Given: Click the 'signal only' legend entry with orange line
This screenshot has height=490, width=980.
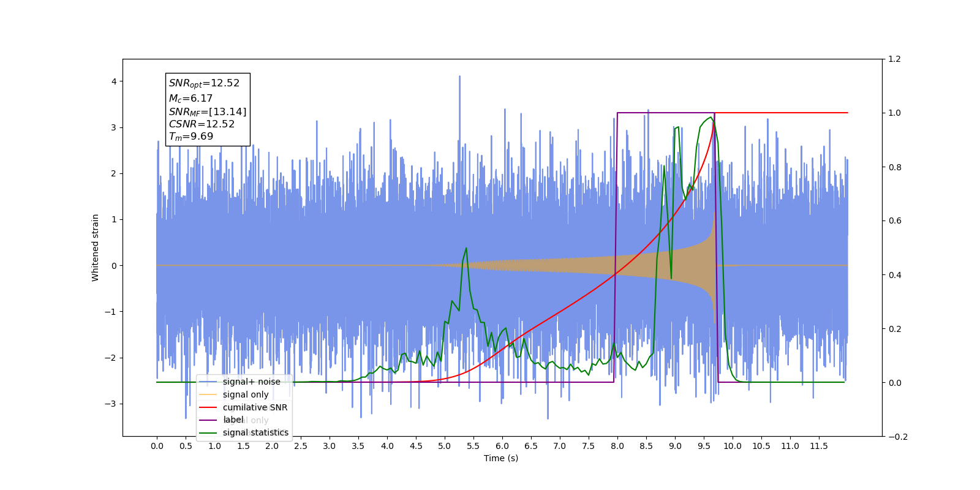Looking at the screenshot, I should tap(234, 394).
